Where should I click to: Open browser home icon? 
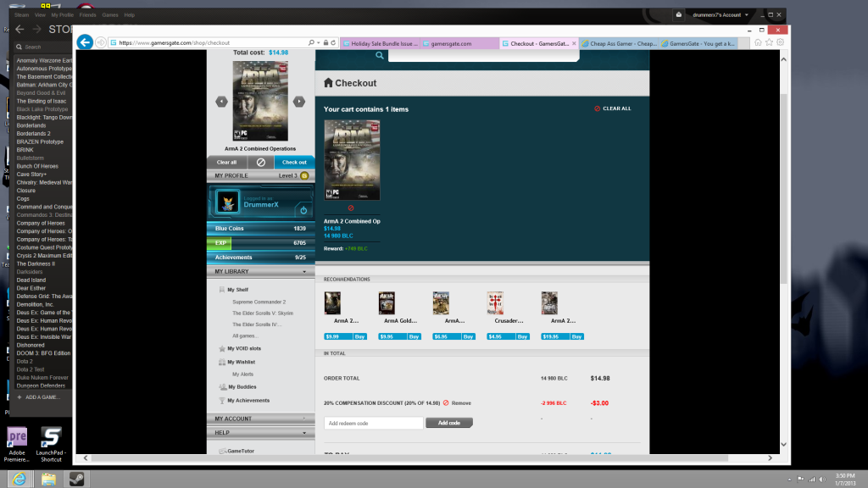click(x=758, y=42)
